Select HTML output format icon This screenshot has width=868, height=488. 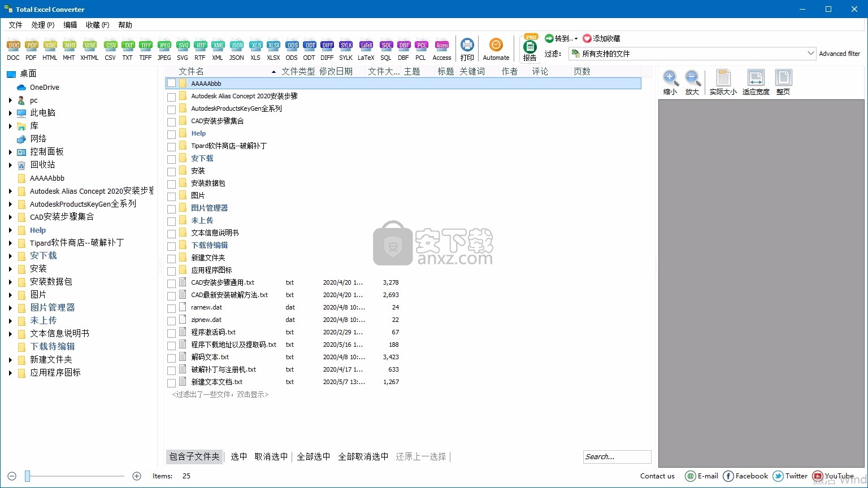50,49
